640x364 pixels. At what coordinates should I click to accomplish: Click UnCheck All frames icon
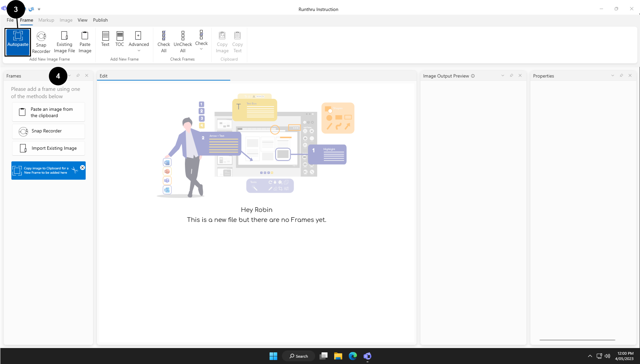[183, 42]
